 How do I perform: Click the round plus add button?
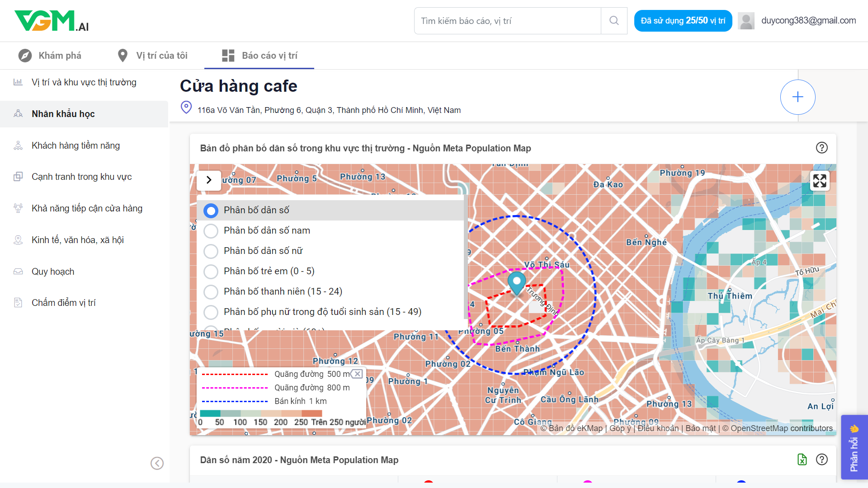pyautogui.click(x=797, y=97)
